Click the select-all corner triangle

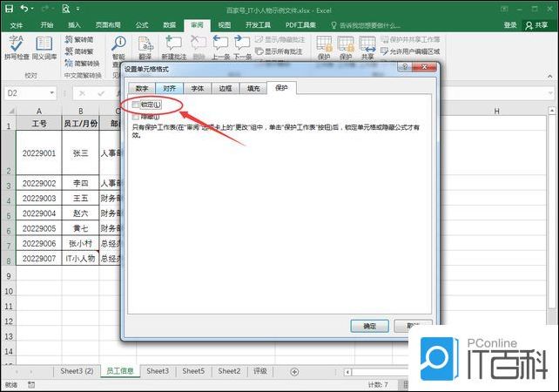pyautogui.click(x=10, y=111)
